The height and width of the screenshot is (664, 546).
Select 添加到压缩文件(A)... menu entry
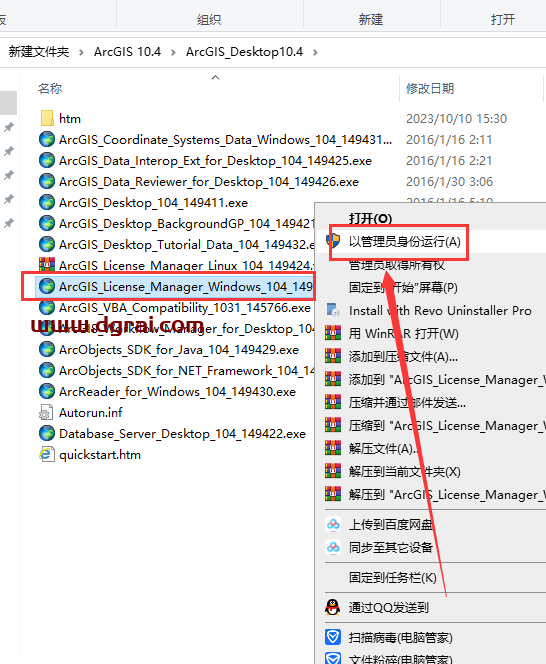click(x=403, y=357)
